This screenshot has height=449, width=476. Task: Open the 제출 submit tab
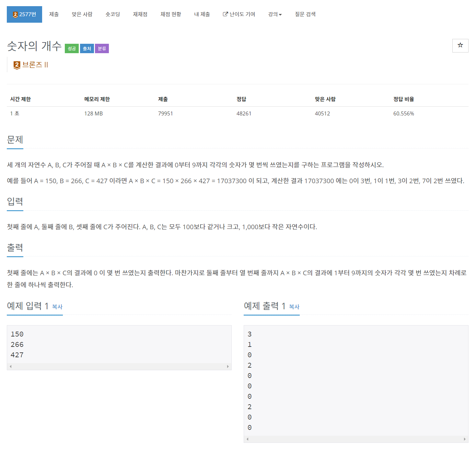pos(54,14)
